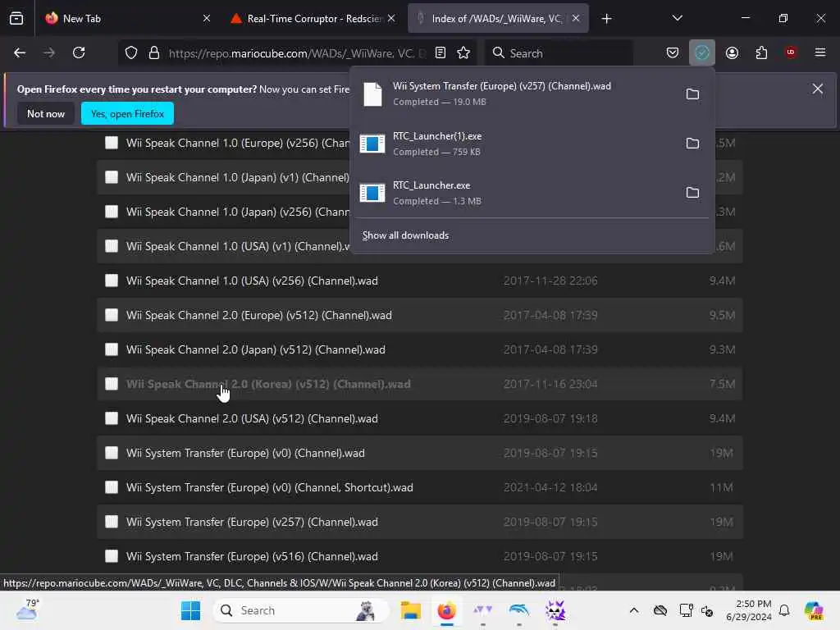
Task: Go back to the previous page
Action: coord(20,52)
